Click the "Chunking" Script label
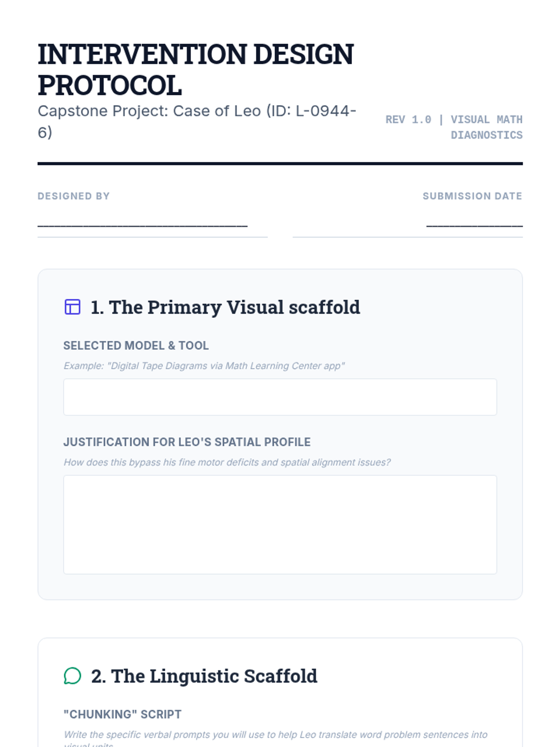 tap(122, 714)
